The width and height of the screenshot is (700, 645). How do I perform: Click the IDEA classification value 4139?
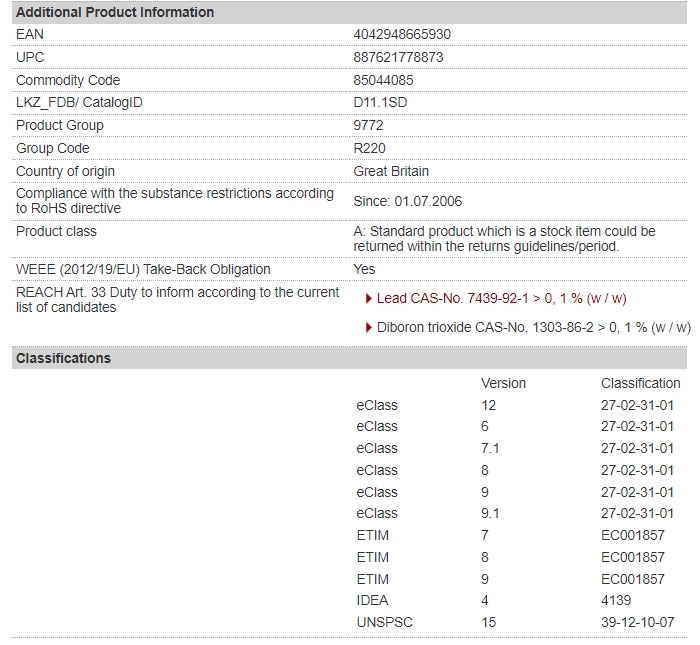click(616, 600)
